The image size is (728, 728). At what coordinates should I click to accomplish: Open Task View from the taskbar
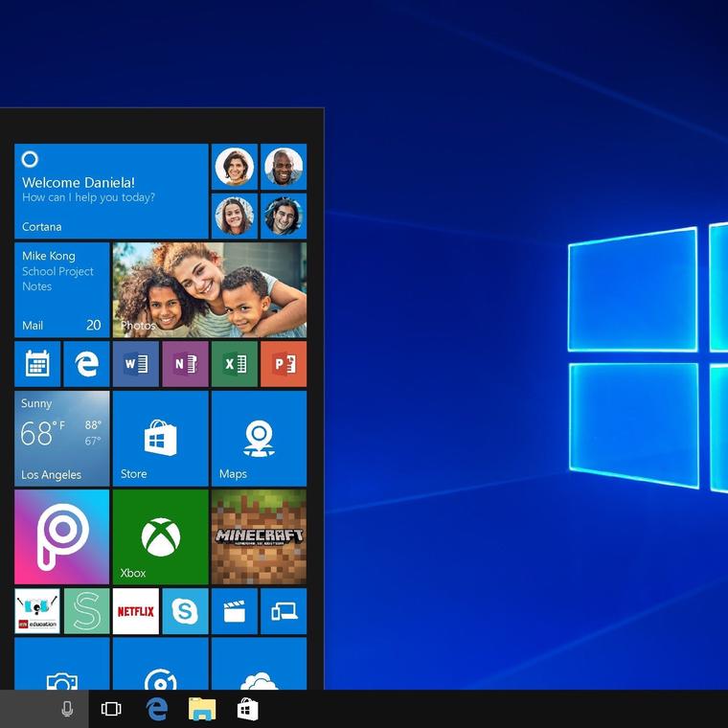pyautogui.click(x=111, y=709)
